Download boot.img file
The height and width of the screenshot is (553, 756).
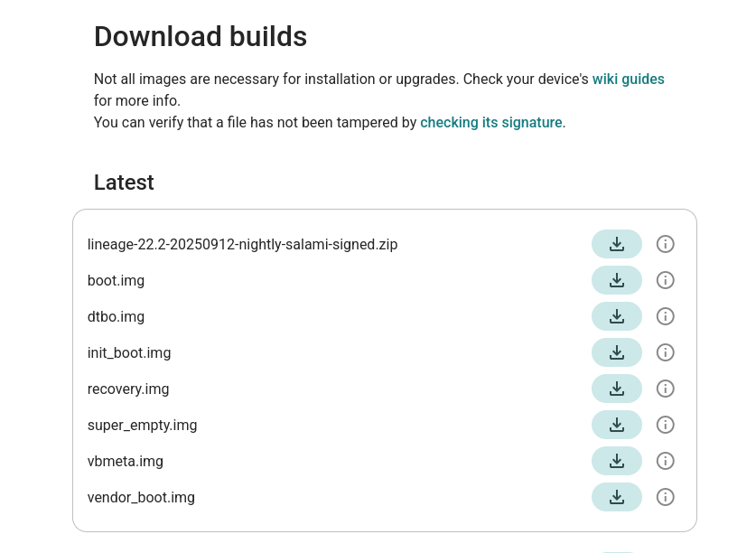click(x=617, y=280)
